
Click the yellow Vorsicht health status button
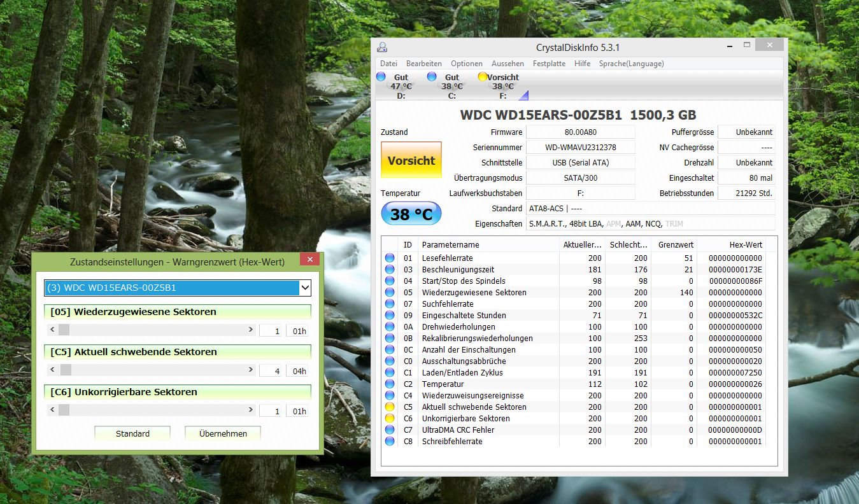click(x=411, y=160)
